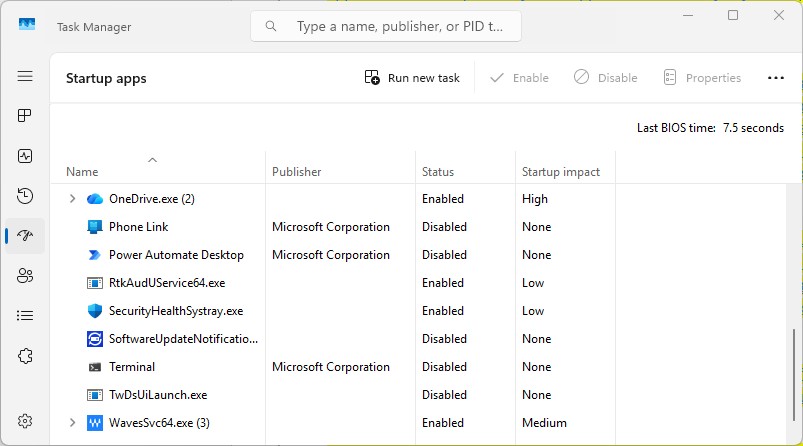803x446 pixels.
Task: Click the Low impact of SecurityHealthSystray
Action: click(x=533, y=311)
